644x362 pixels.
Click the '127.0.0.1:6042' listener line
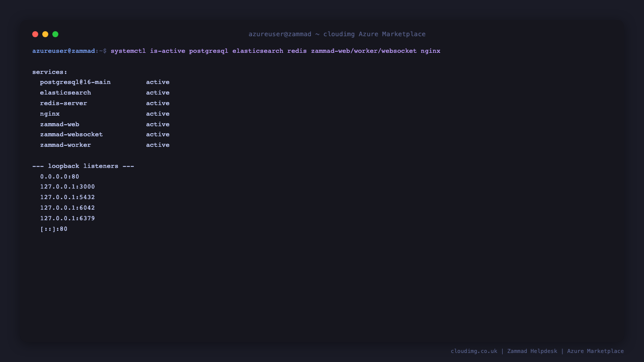67,208
